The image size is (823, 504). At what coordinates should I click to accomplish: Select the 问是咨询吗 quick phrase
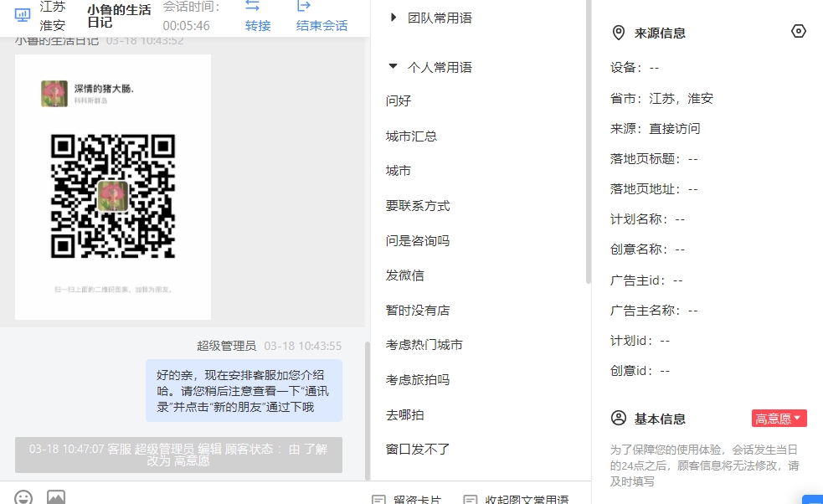point(418,240)
